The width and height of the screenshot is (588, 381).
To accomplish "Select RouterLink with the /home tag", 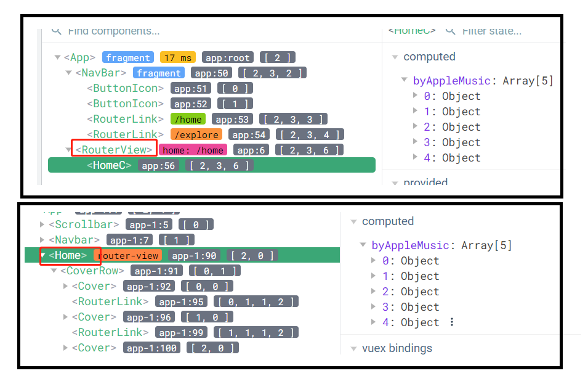I will click(x=125, y=119).
